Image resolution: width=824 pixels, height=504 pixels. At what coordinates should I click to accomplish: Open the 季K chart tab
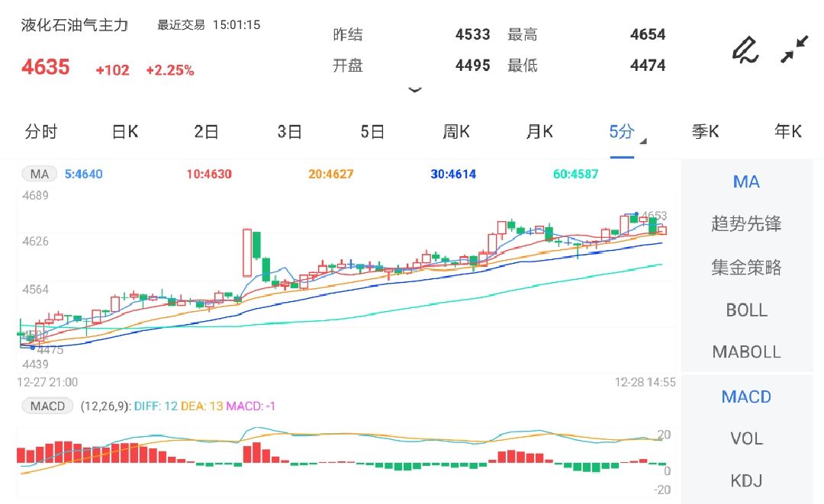(705, 131)
